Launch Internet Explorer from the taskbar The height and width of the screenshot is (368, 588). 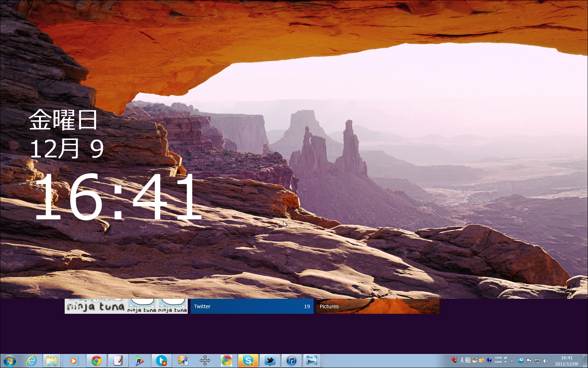point(31,361)
